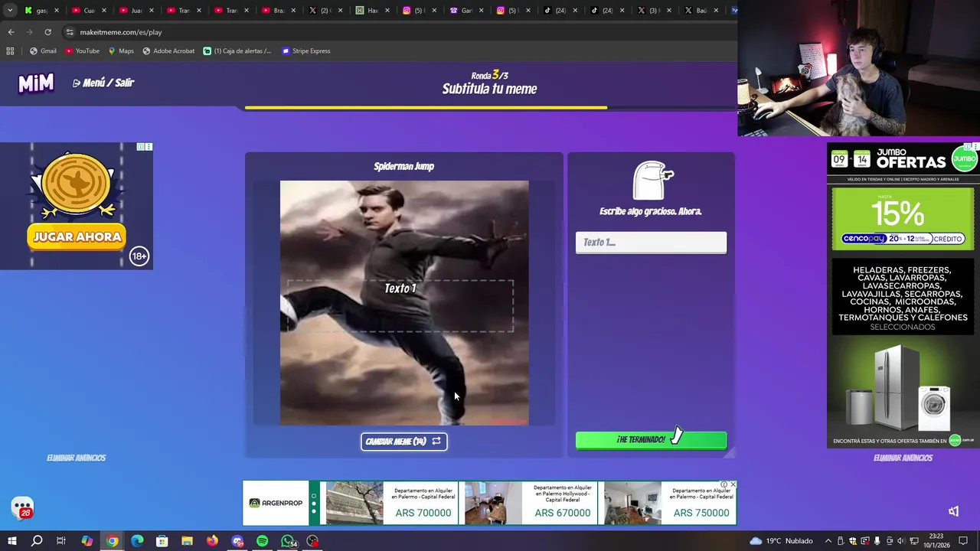
Task: Click CAMBIAR MEME (14) button
Action: 403,442
